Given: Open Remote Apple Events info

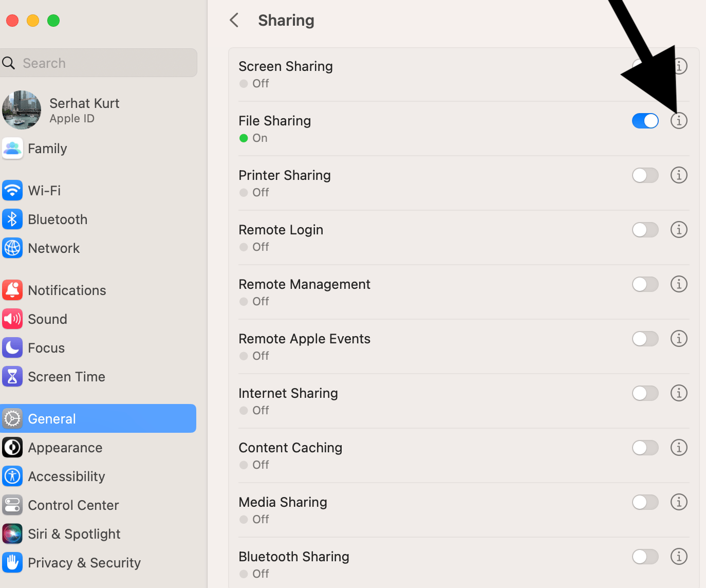Looking at the screenshot, I should [679, 339].
